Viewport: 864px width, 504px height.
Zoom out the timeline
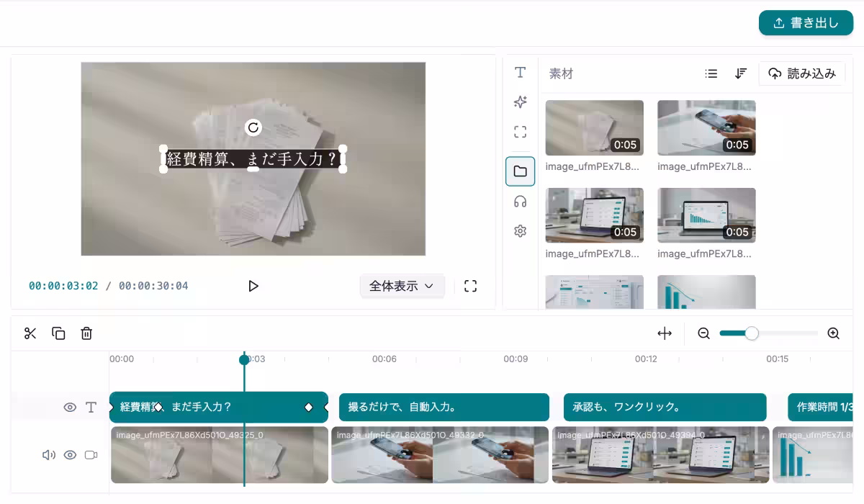click(x=704, y=333)
